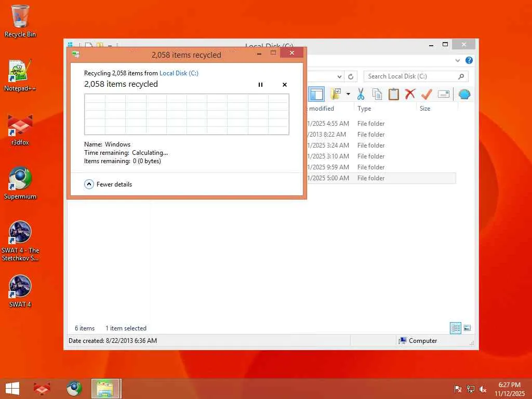
Task: Sort by the Date modified column header
Action: pyautogui.click(x=321, y=109)
